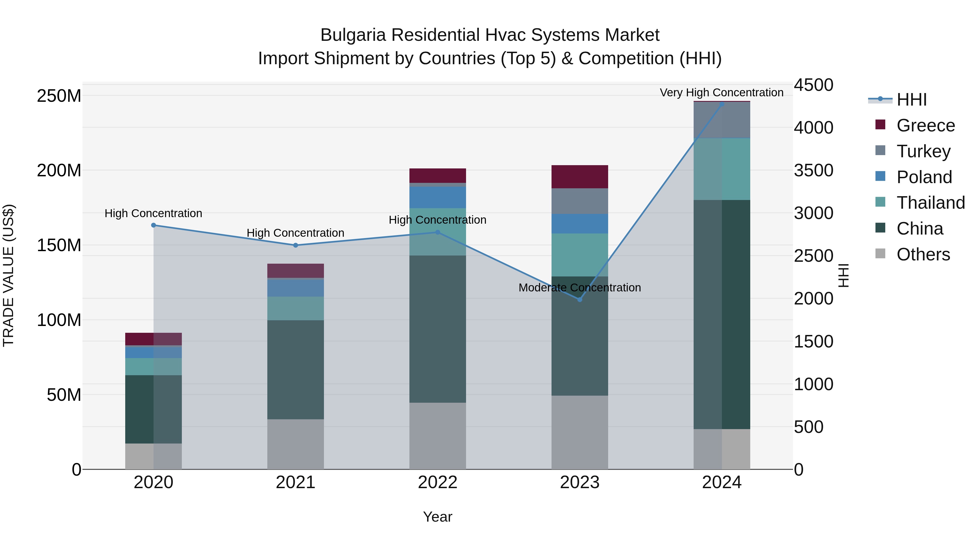The height and width of the screenshot is (551, 980).
Task: Click the 2023 Others bar segment
Action: pos(580,432)
